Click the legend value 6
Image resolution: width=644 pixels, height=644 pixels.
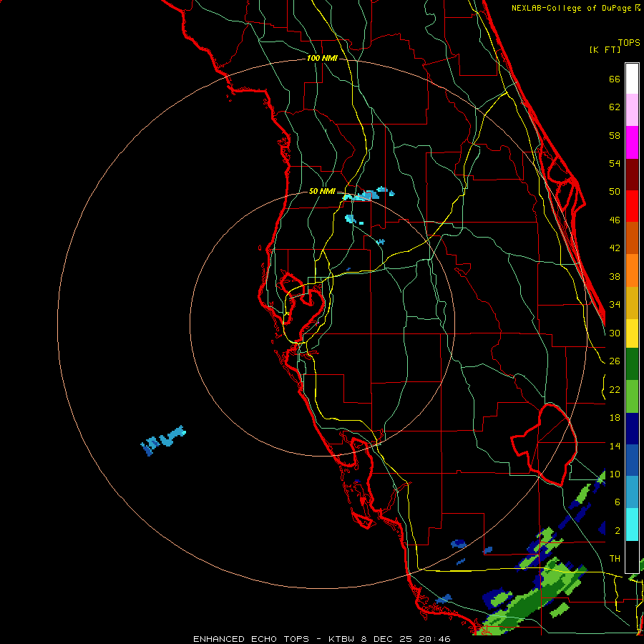618,502
